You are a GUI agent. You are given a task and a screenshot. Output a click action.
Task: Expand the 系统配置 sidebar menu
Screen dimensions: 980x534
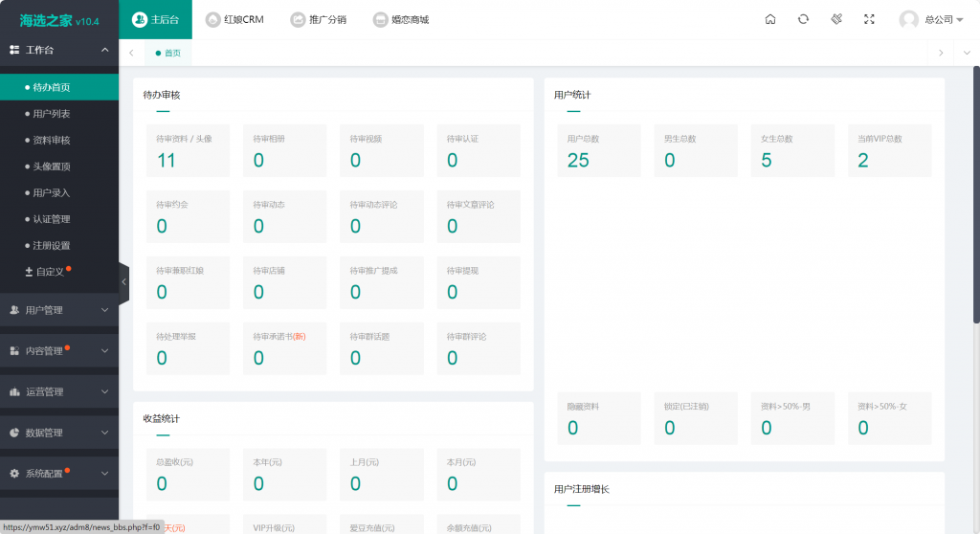click(59, 473)
